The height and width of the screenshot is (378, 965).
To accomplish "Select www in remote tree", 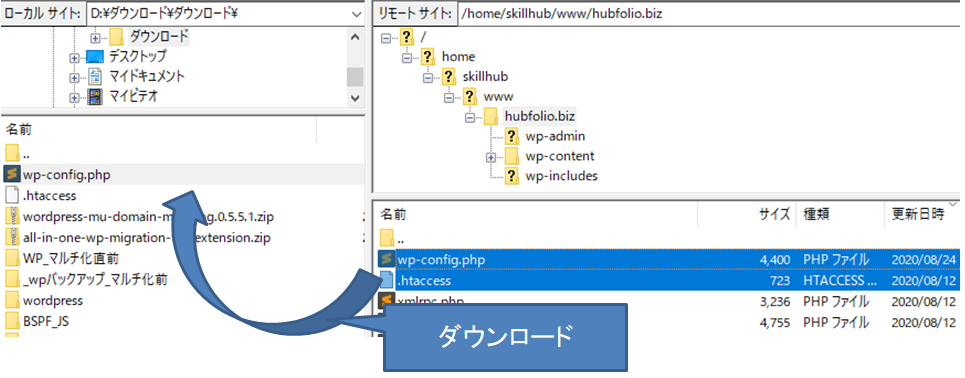I will 499,96.
